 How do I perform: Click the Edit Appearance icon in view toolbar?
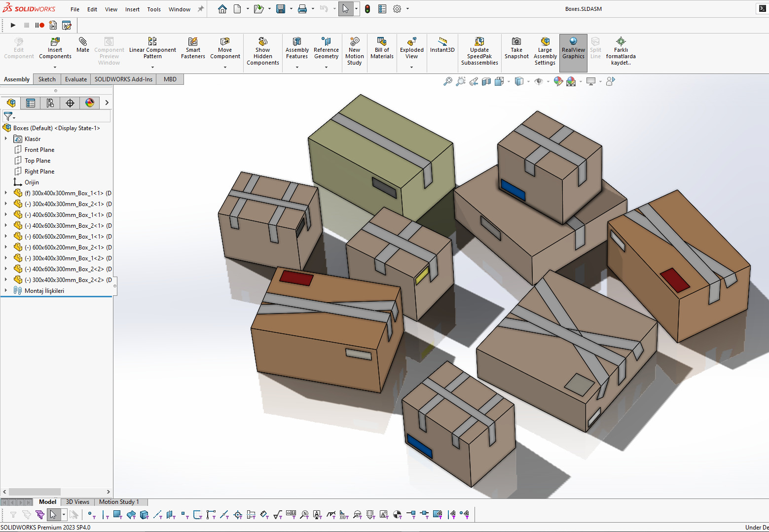pyautogui.click(x=558, y=81)
